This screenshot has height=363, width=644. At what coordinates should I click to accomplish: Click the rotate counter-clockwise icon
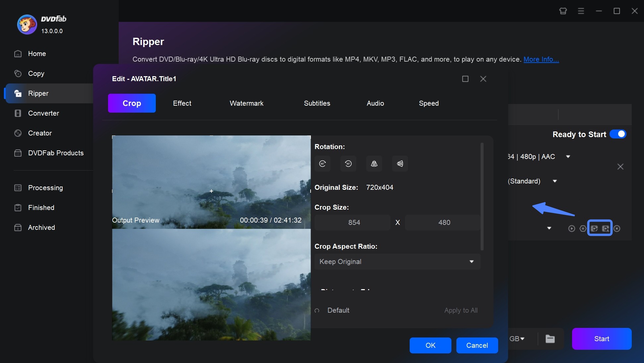click(348, 163)
